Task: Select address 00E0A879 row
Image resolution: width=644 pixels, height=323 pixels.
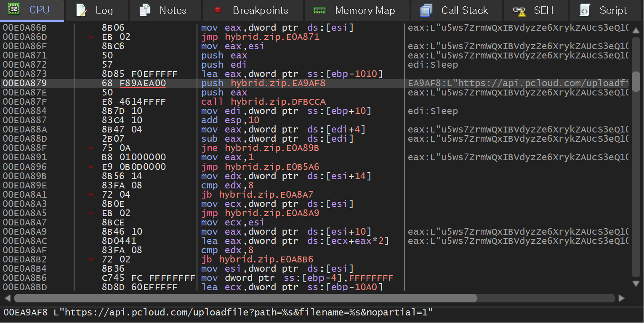Action: point(315,83)
